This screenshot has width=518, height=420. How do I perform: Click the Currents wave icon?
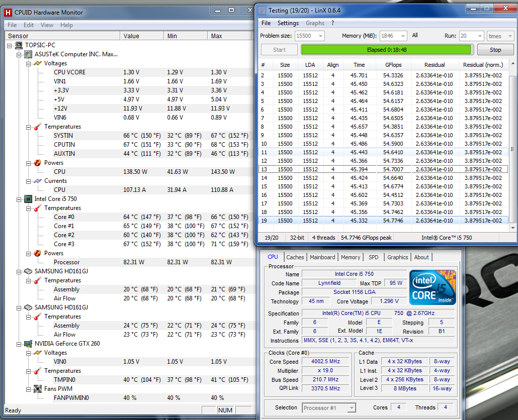pyautogui.click(x=38, y=181)
